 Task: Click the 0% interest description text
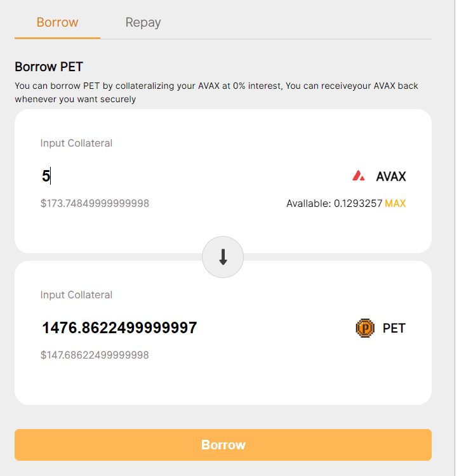pyautogui.click(x=216, y=86)
